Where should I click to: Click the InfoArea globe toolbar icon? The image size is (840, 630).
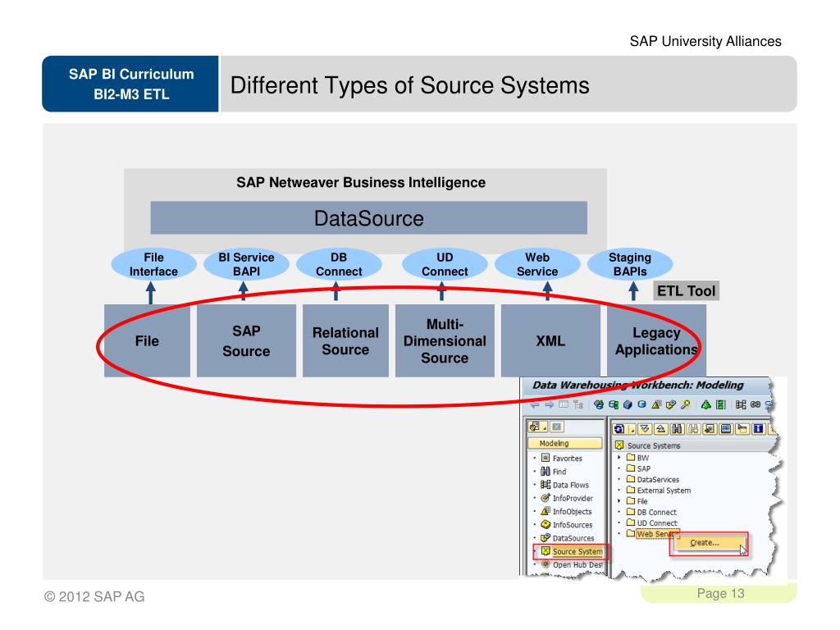coord(599,404)
